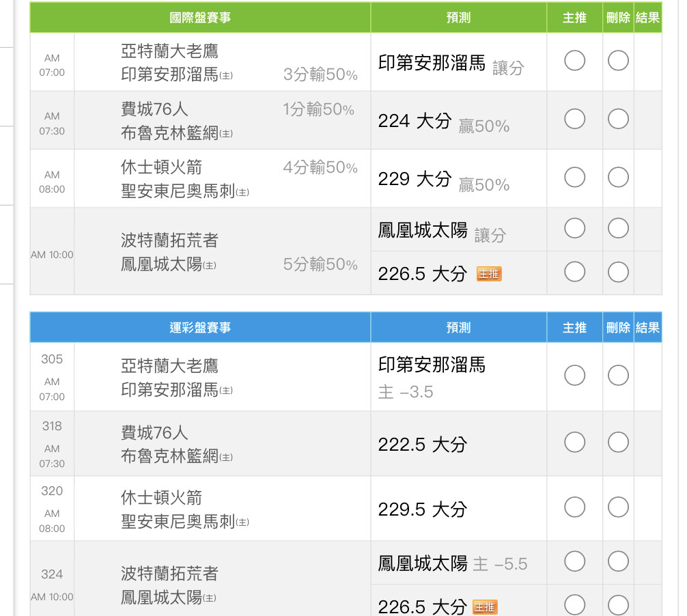Image resolution: width=687 pixels, height=616 pixels.
Task: Click game number 324
Action: [x=52, y=574]
